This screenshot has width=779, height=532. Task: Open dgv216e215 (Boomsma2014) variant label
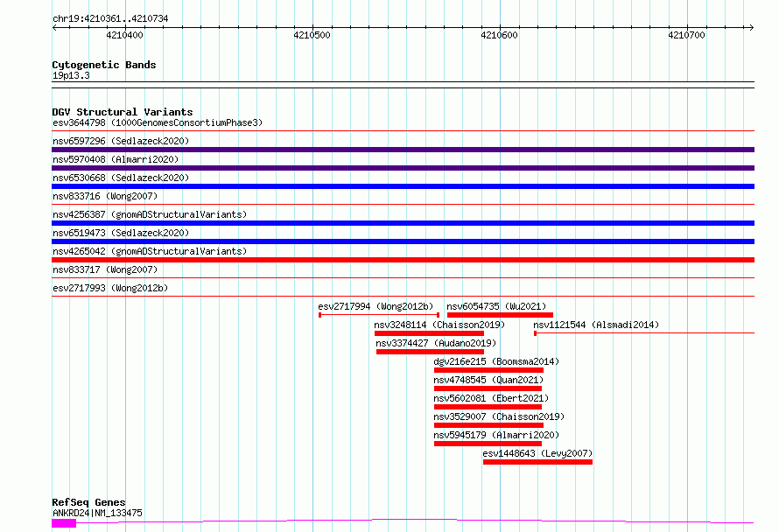pos(496,361)
